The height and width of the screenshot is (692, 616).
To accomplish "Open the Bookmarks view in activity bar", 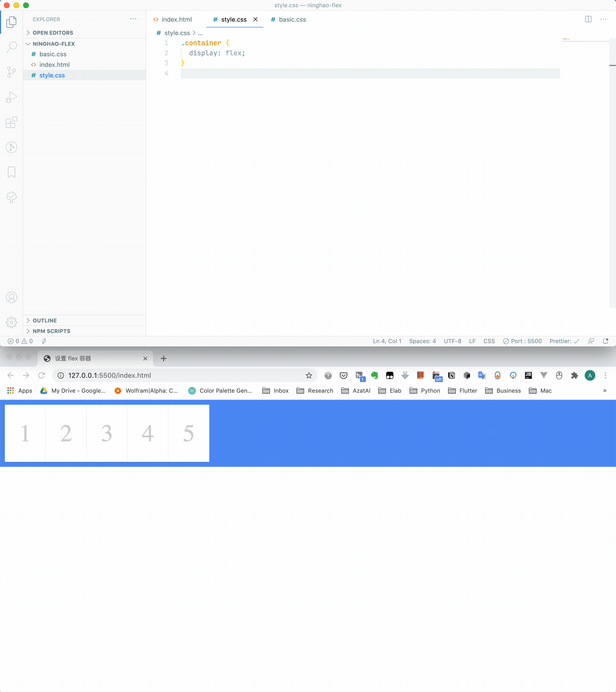I will point(12,172).
